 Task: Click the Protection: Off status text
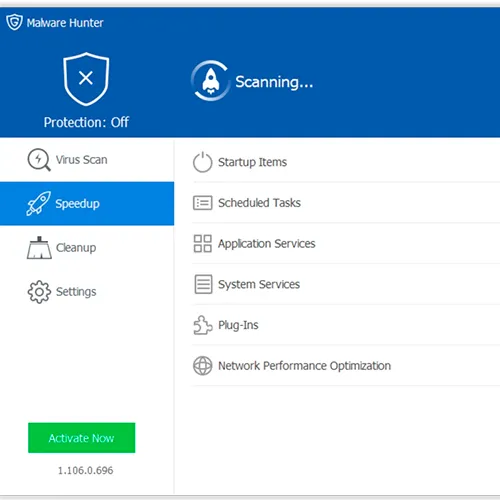[86, 122]
